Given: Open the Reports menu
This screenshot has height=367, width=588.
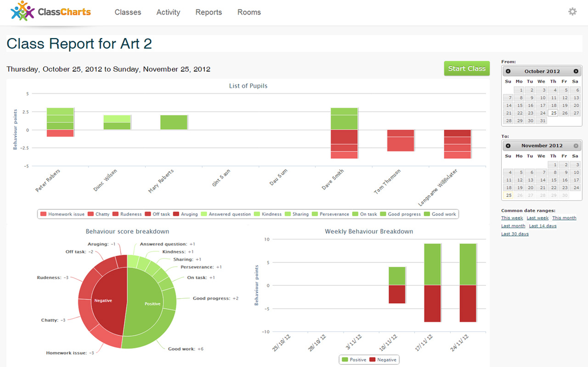Looking at the screenshot, I should pos(208,12).
